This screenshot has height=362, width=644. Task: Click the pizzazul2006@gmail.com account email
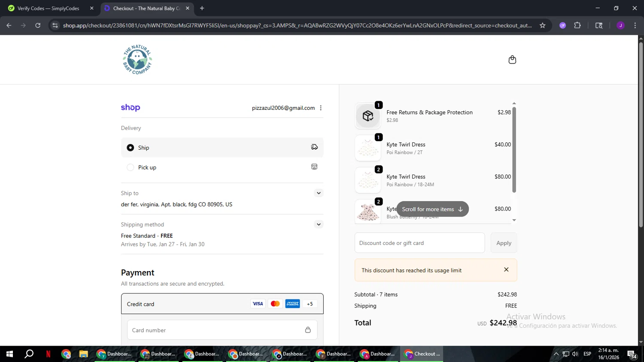283,108
